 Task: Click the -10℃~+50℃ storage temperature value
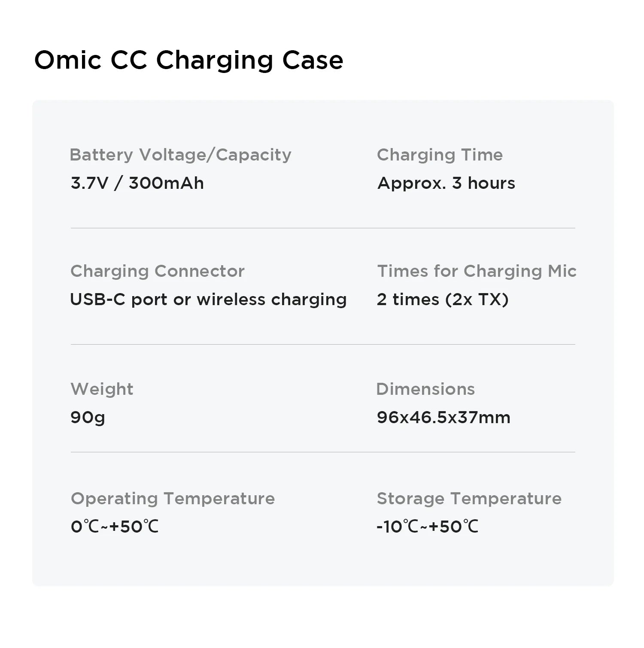click(x=427, y=527)
